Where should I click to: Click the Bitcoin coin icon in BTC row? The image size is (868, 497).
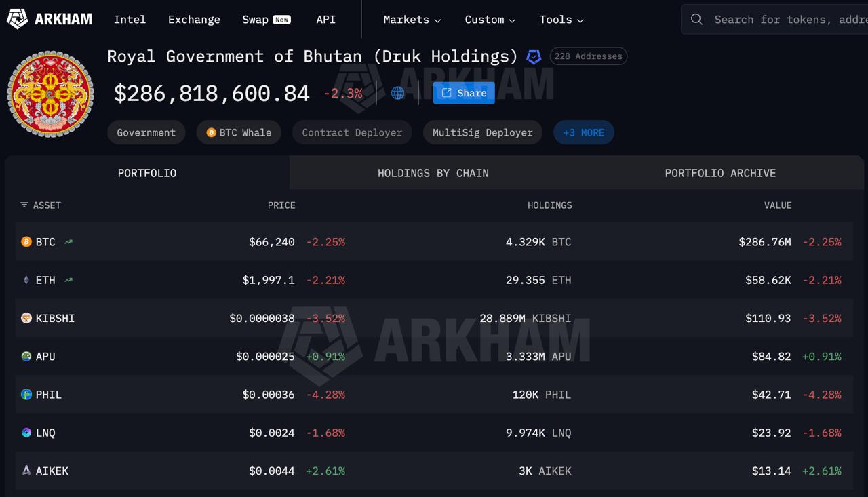26,242
